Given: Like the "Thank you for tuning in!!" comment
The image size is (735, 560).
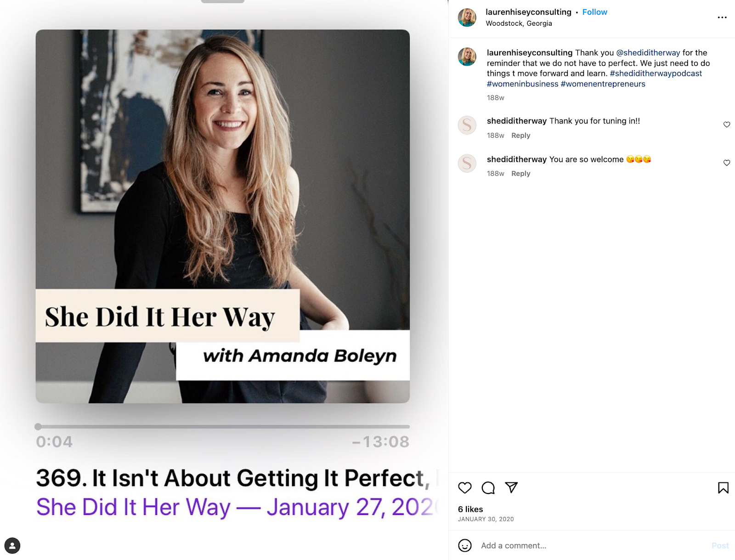Looking at the screenshot, I should tap(727, 124).
